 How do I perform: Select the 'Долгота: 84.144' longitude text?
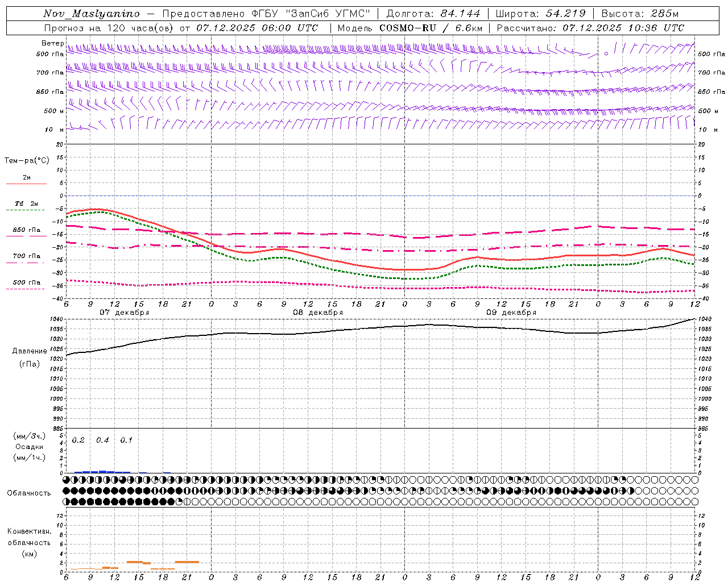pos(433,14)
